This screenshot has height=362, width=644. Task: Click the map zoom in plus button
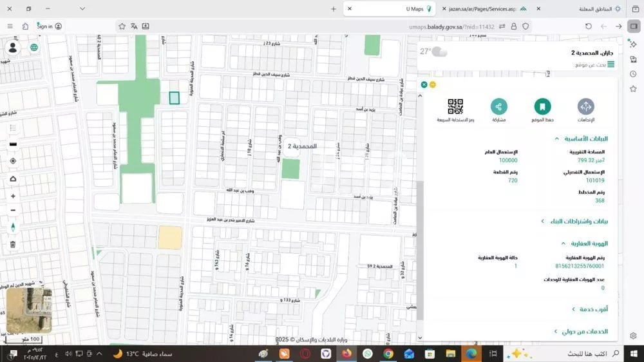(x=13, y=196)
